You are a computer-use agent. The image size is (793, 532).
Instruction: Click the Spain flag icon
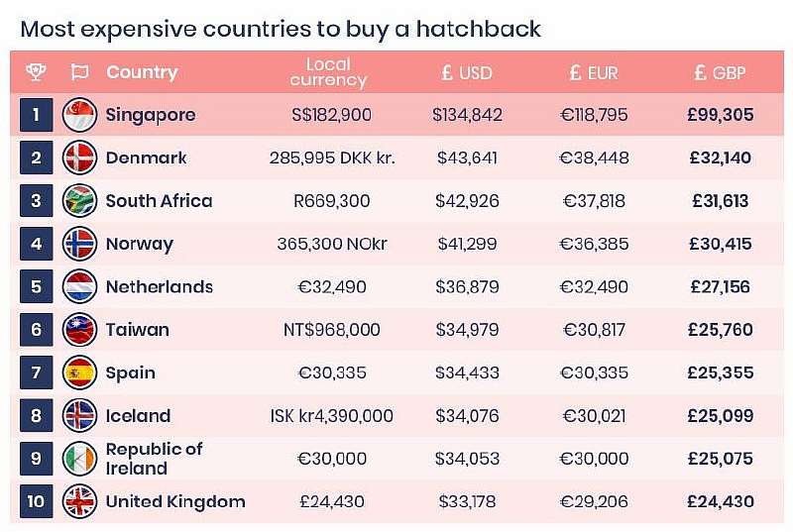pyautogui.click(x=79, y=372)
